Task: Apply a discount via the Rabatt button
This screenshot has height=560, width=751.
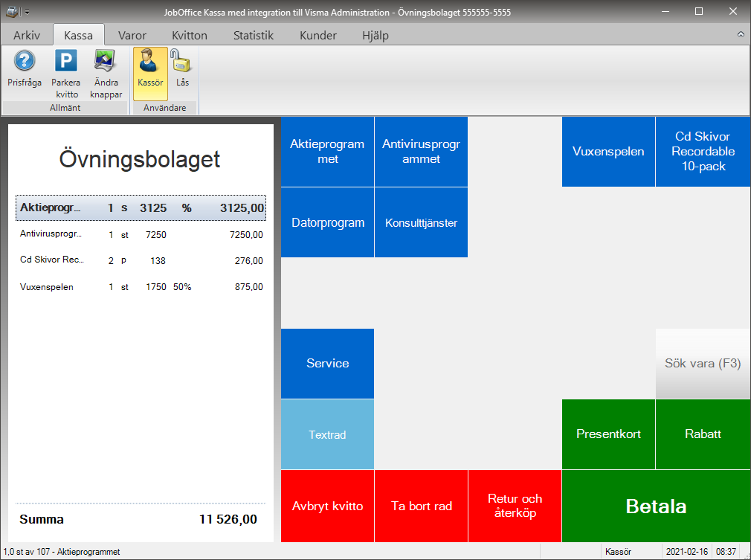Action: 702,434
